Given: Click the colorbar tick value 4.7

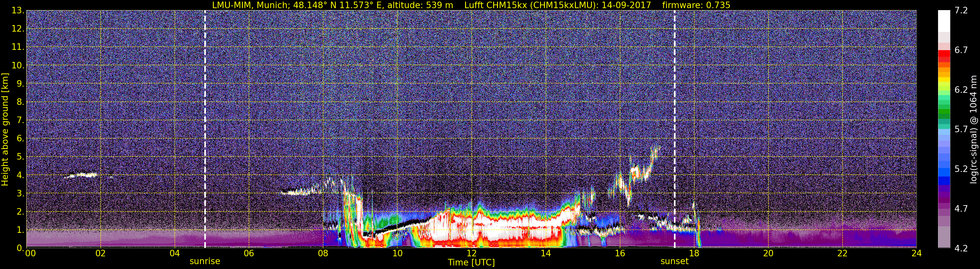Looking at the screenshot, I should [961, 209].
